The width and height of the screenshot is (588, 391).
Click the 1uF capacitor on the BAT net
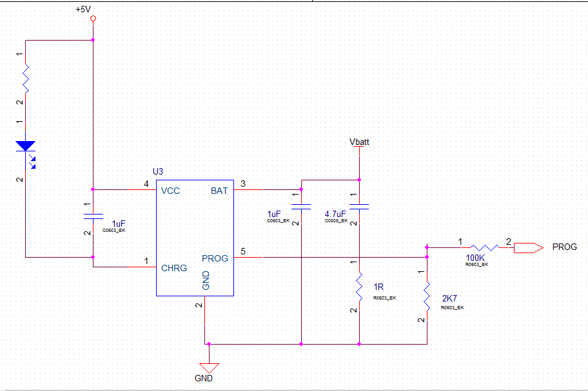pos(300,206)
